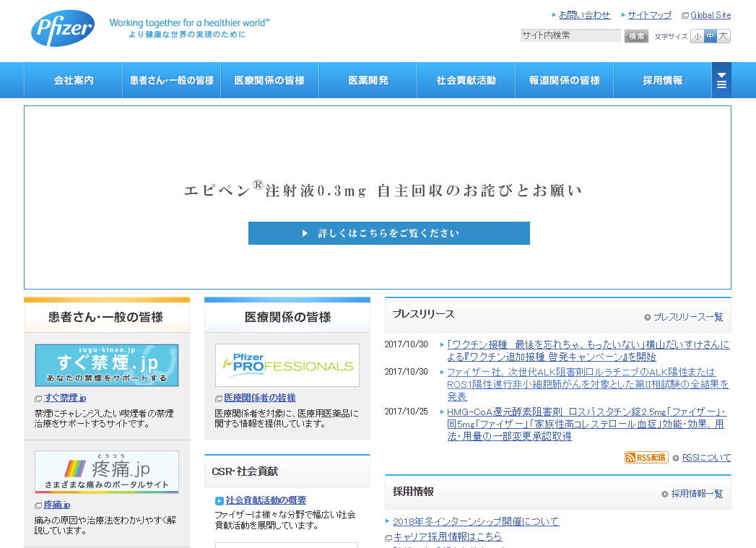Select large font size 大
The width and height of the screenshot is (756, 548).
pyautogui.click(x=724, y=36)
